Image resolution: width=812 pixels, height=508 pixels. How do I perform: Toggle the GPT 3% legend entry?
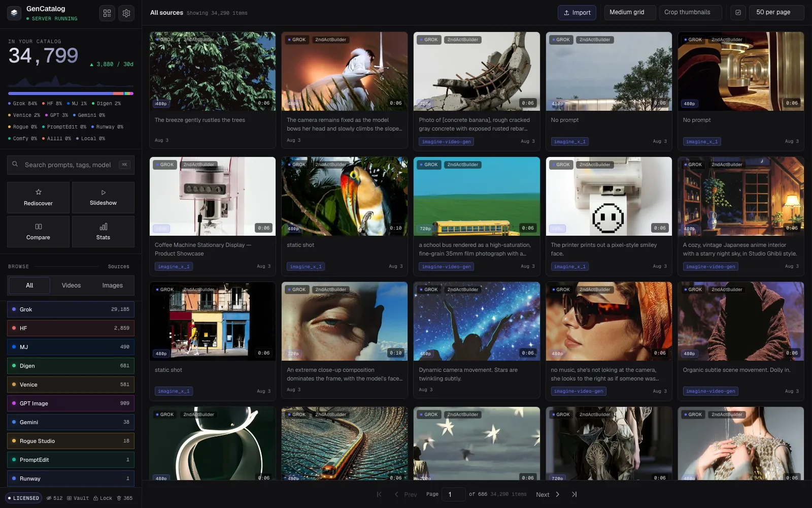click(56, 115)
